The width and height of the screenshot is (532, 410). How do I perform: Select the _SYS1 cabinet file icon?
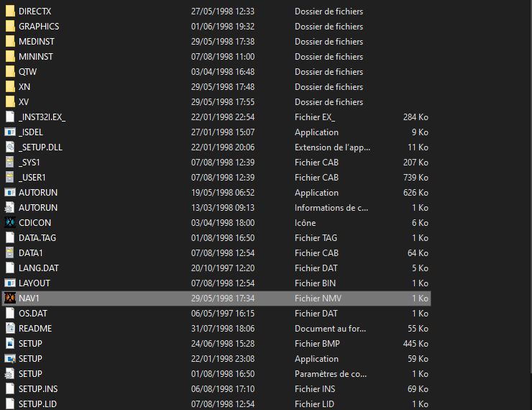10,163
